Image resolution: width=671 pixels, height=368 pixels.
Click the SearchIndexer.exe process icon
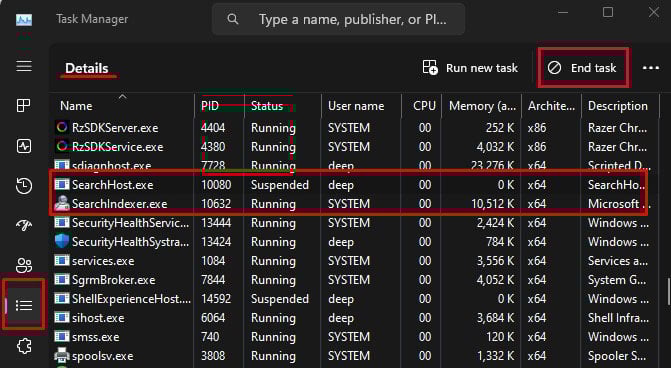pyautogui.click(x=62, y=203)
